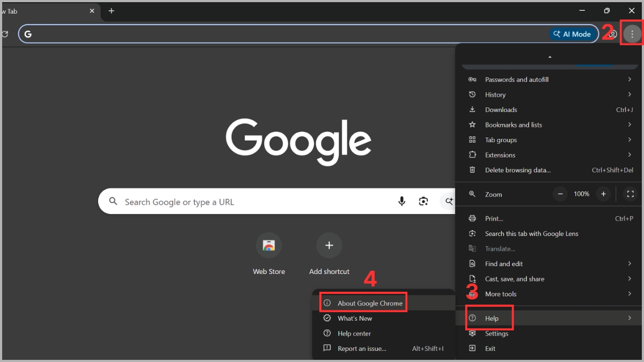Open Bookmarks and lists menu item
Screen dimensions: 644x362
point(548,124)
